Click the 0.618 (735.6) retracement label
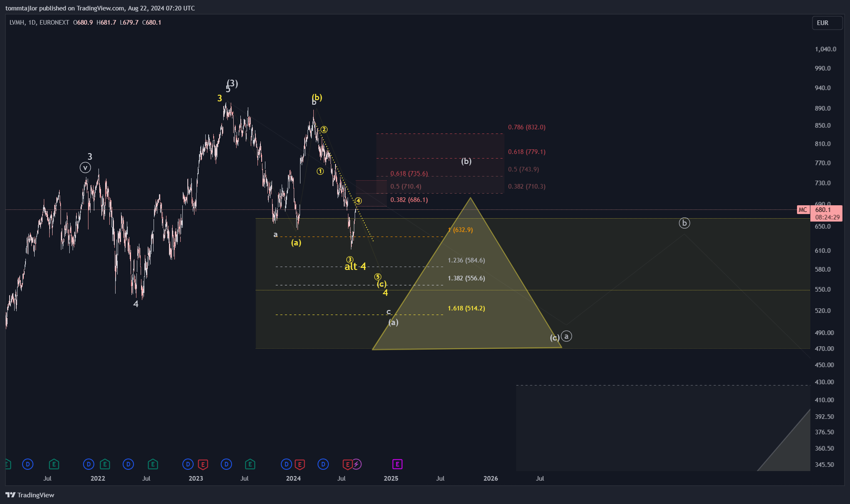 coord(409,174)
